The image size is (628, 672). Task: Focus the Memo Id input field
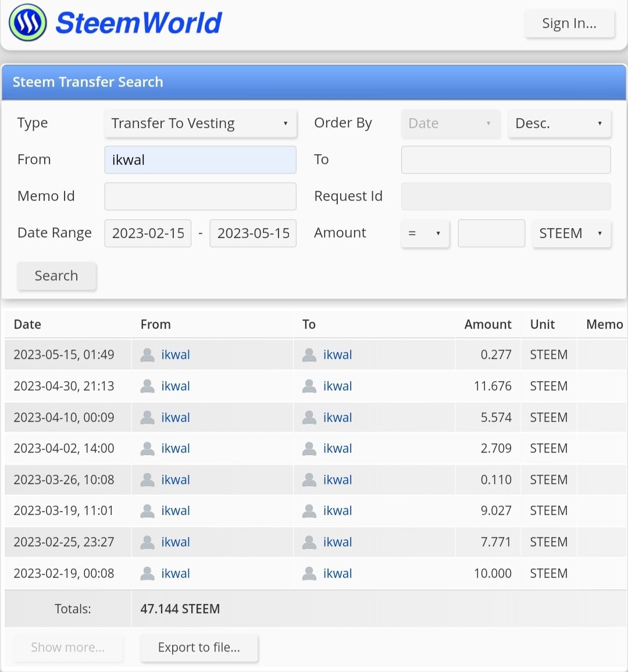pos(201,196)
